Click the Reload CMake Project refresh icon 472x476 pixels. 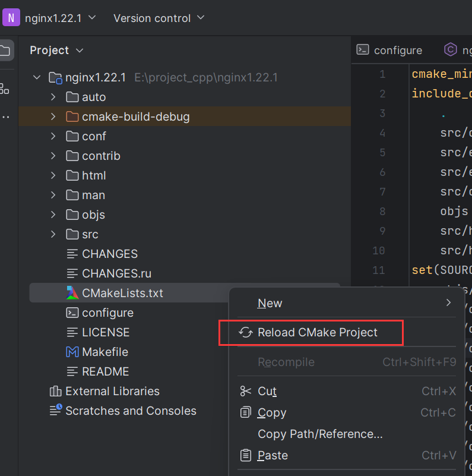click(246, 333)
